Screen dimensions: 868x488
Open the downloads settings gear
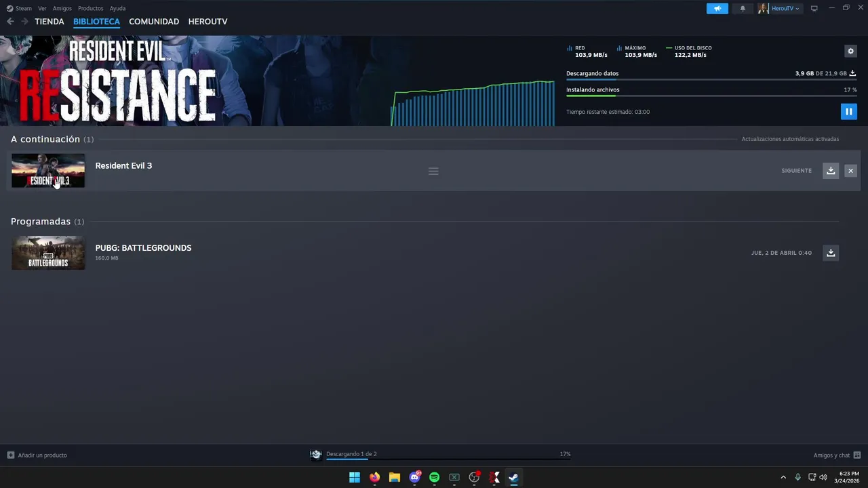(850, 51)
